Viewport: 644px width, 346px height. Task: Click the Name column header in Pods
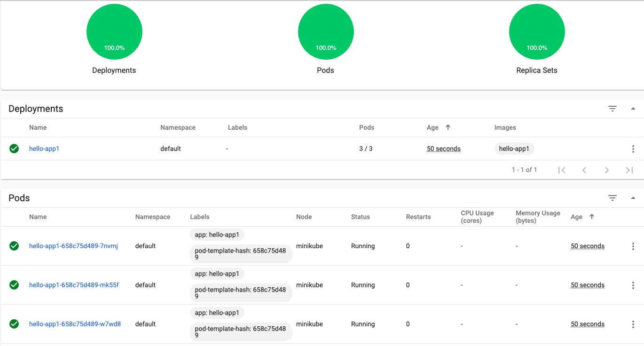[x=38, y=217]
